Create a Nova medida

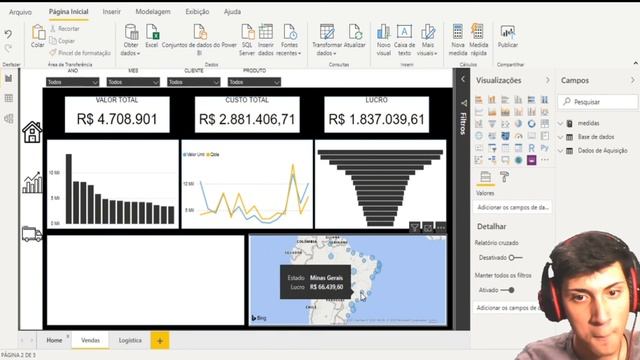coord(458,39)
